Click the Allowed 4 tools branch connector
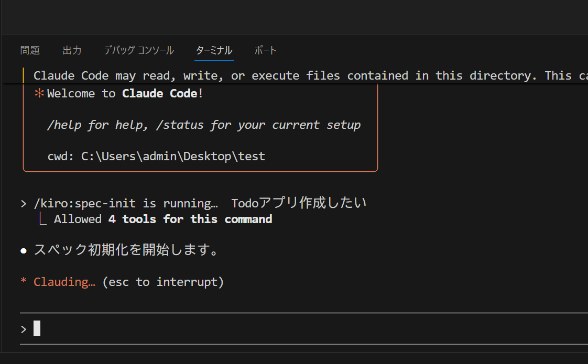Screen dimensions: 588x364 (42, 217)
